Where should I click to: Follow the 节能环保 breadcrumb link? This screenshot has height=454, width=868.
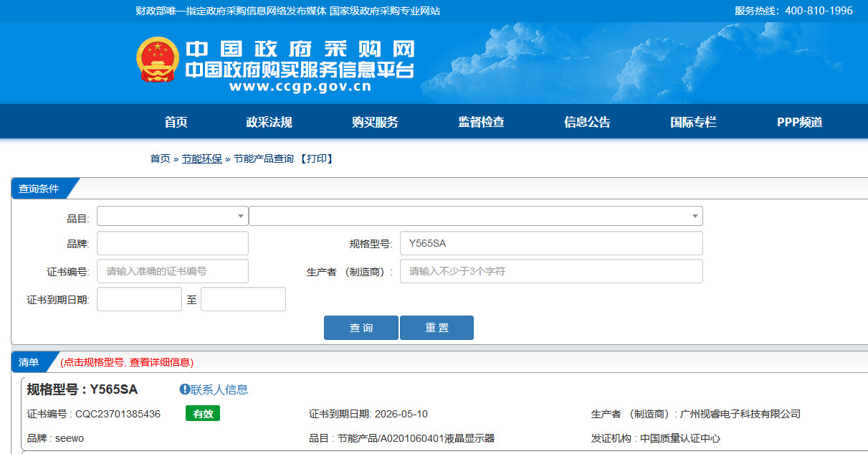coord(201,159)
